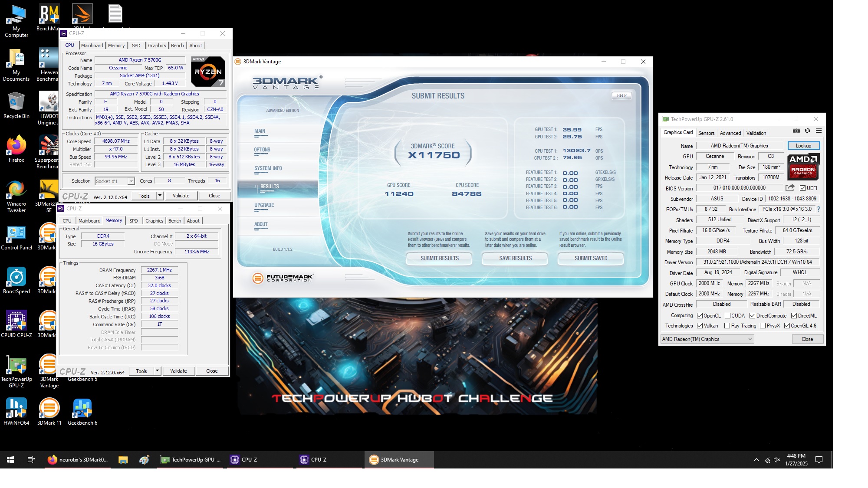Open the Recycle Bin desktop icon
The width and height of the screenshot is (868, 488).
pos(16,105)
